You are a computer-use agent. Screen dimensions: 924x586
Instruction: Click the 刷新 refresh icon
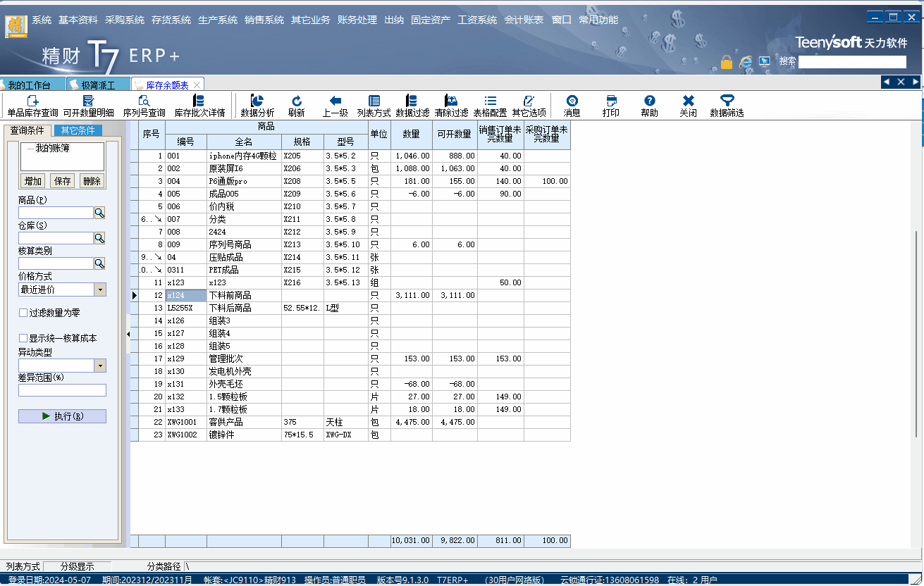pos(297,101)
